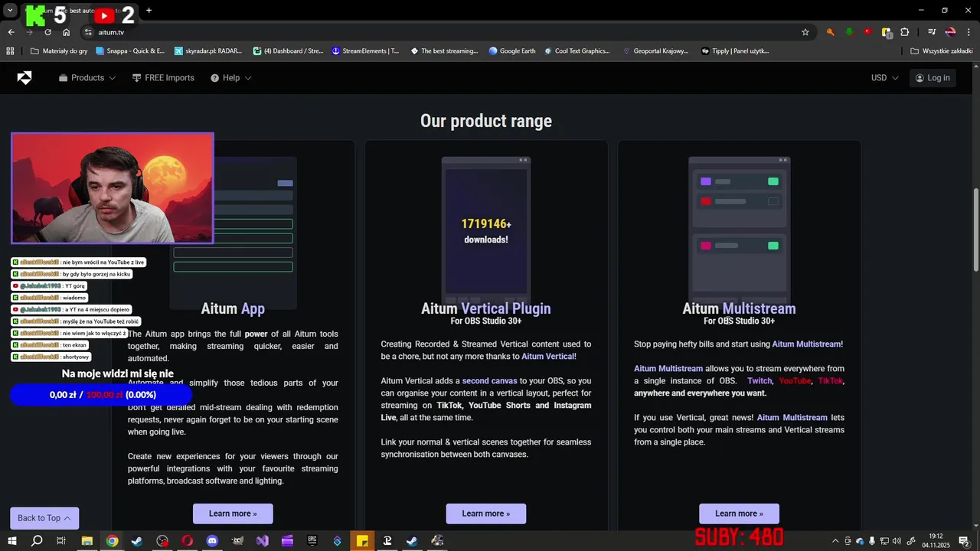Open GIMP from the taskbar
980x551 pixels.
tap(237, 540)
